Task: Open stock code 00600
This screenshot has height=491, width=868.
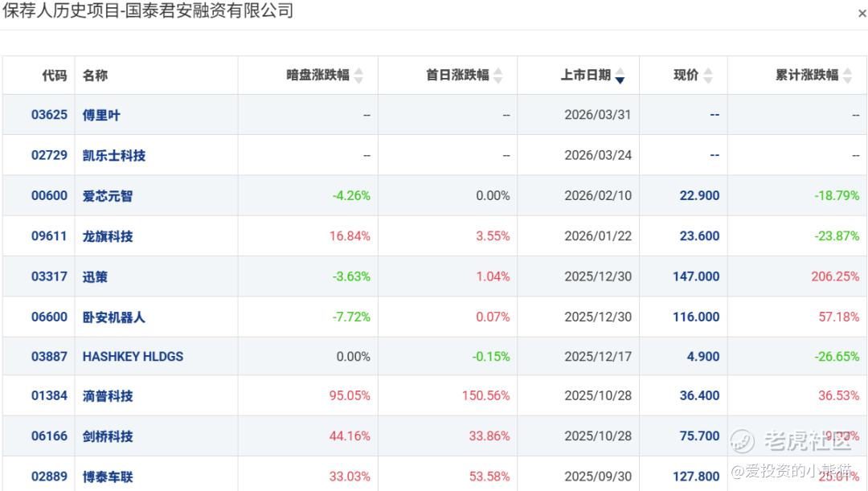Action: click(x=49, y=195)
